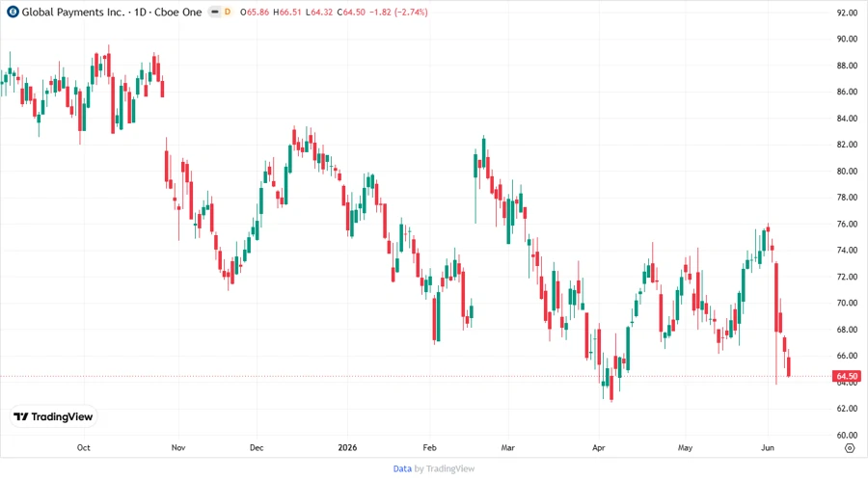Click the Dec label on time axis
This screenshot has height=480, width=868.
point(257,447)
